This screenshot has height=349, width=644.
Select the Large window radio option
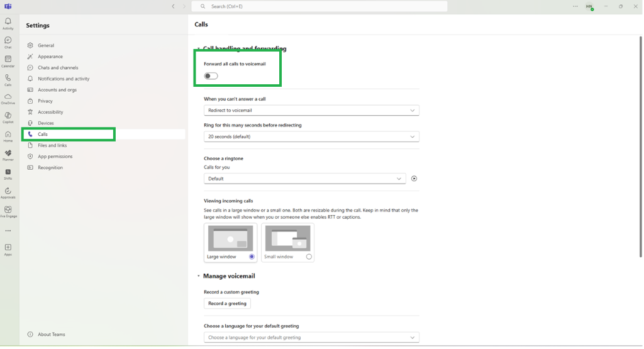pos(252,257)
